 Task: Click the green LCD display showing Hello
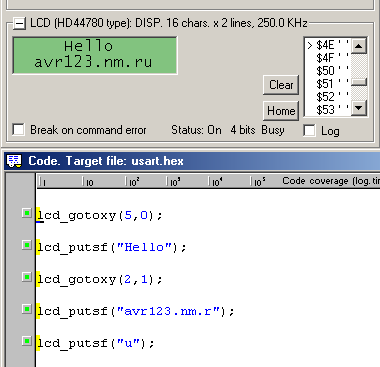click(95, 55)
